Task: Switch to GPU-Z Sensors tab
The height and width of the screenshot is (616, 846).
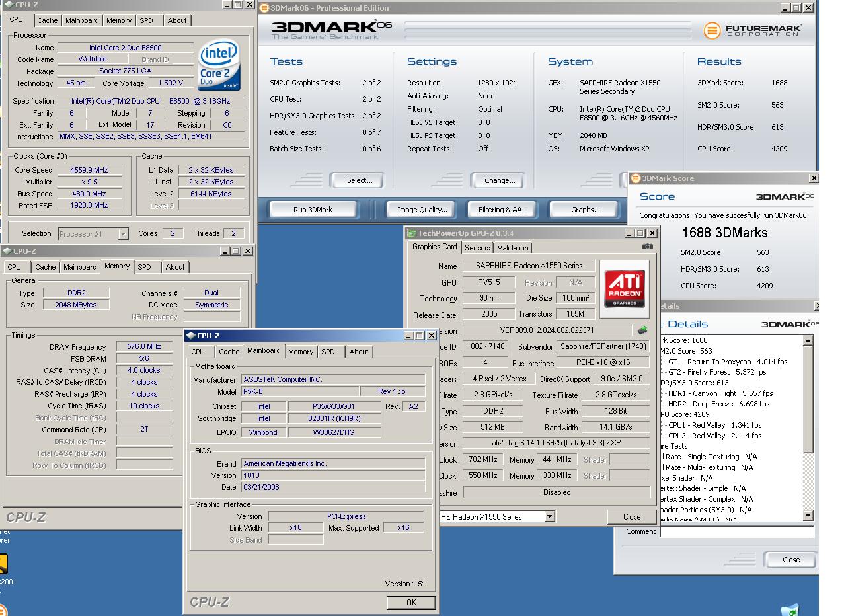Action: coord(477,248)
